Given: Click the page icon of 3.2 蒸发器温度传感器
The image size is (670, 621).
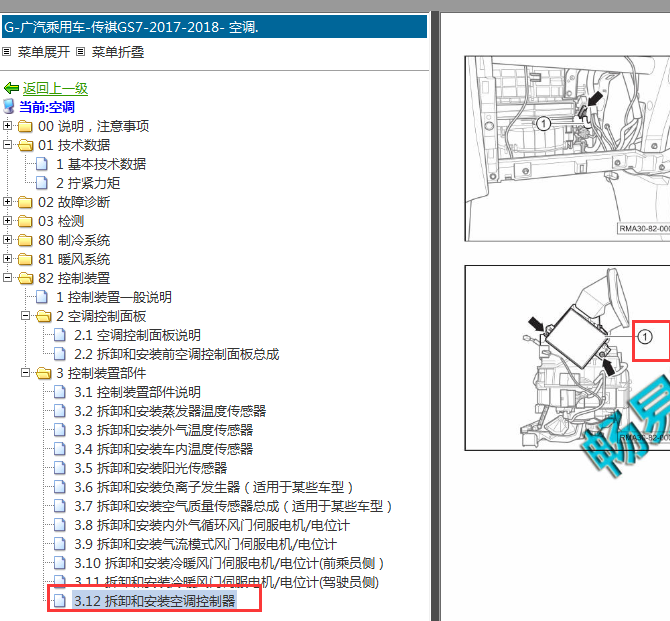Looking at the screenshot, I should click(60, 411).
